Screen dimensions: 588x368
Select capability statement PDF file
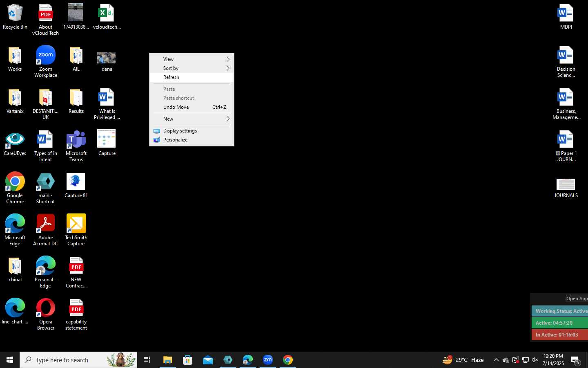click(x=76, y=314)
